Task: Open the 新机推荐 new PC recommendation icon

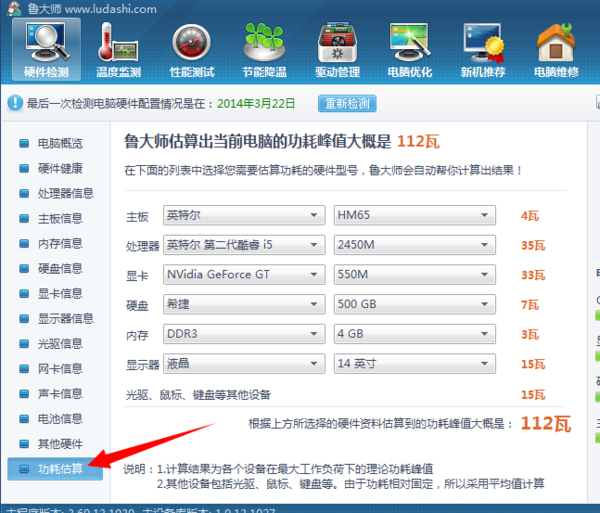Action: pos(482,49)
